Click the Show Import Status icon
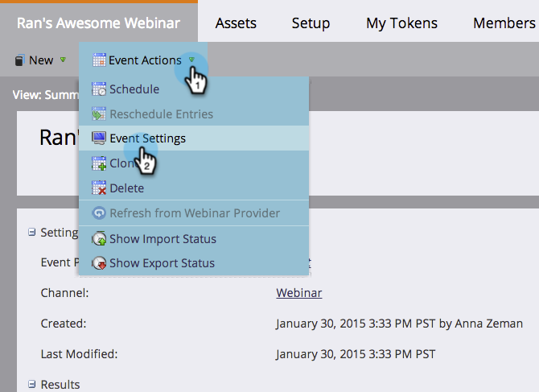 (100, 239)
